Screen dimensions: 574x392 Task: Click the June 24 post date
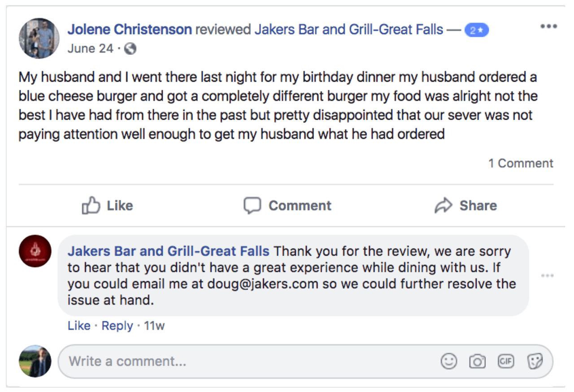pyautogui.click(x=90, y=48)
